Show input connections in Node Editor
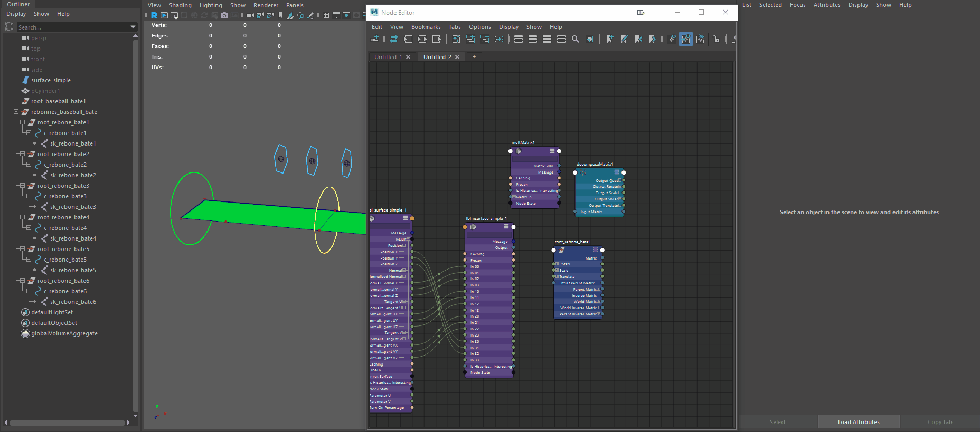 (408, 39)
